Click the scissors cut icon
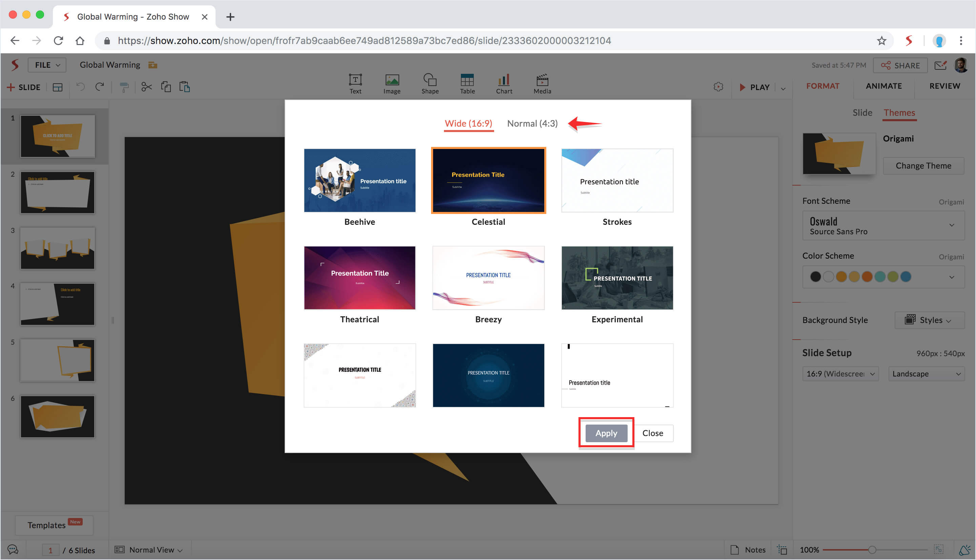 146,87
